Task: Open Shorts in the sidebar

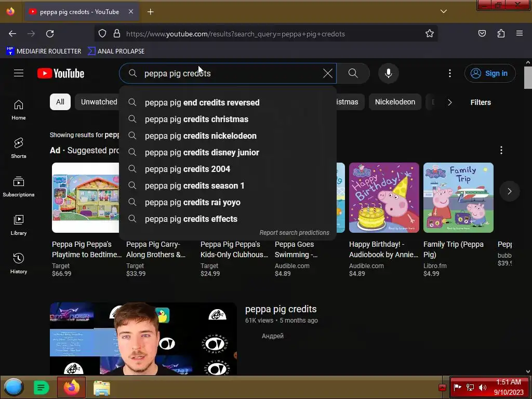Action: point(19,148)
